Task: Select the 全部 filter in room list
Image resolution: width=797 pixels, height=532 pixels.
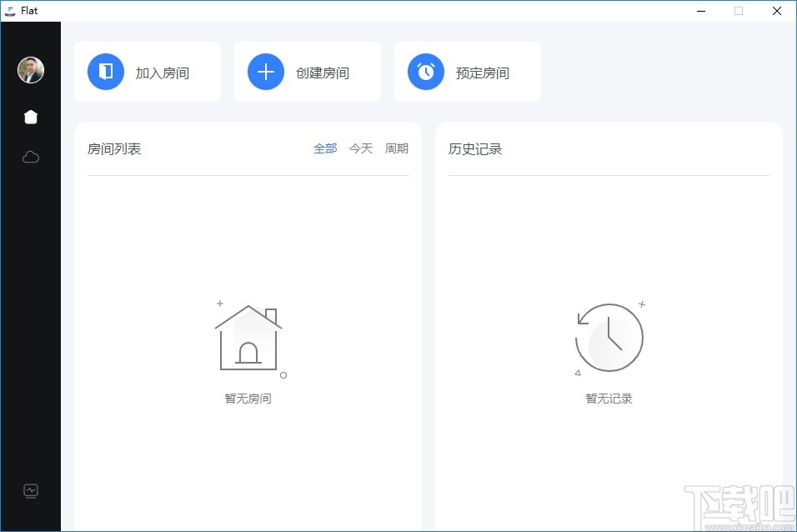Action: click(325, 148)
